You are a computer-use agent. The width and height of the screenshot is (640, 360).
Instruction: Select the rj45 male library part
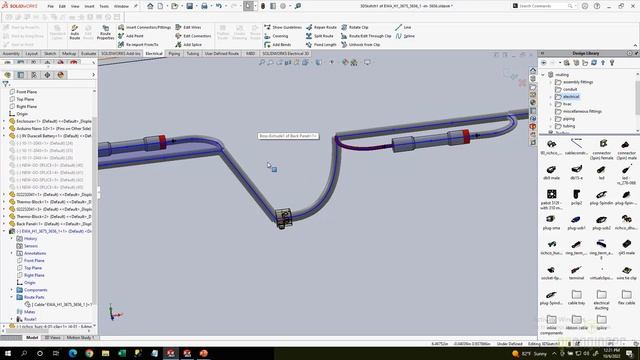point(627,247)
